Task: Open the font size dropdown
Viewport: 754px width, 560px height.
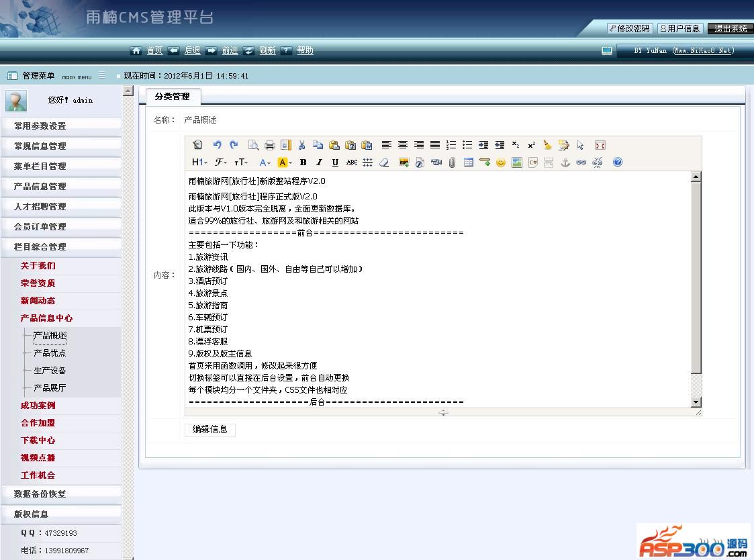Action: (x=241, y=162)
